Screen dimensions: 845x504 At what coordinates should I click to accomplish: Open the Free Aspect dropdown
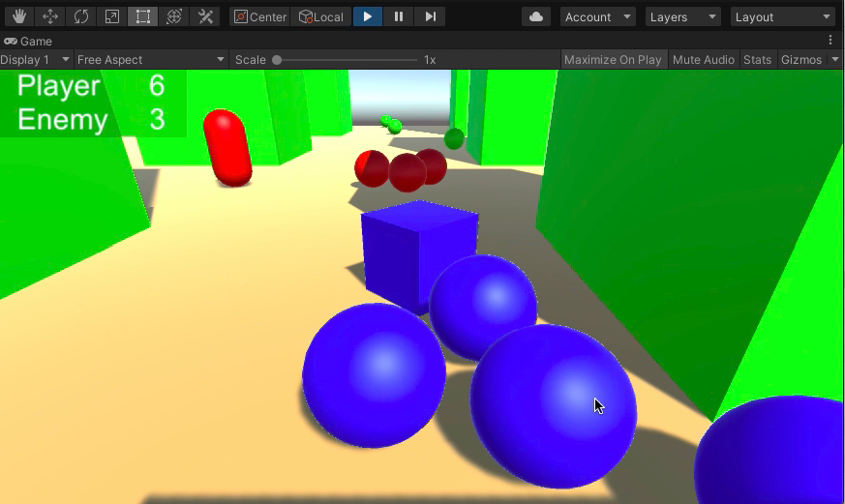[x=150, y=60]
